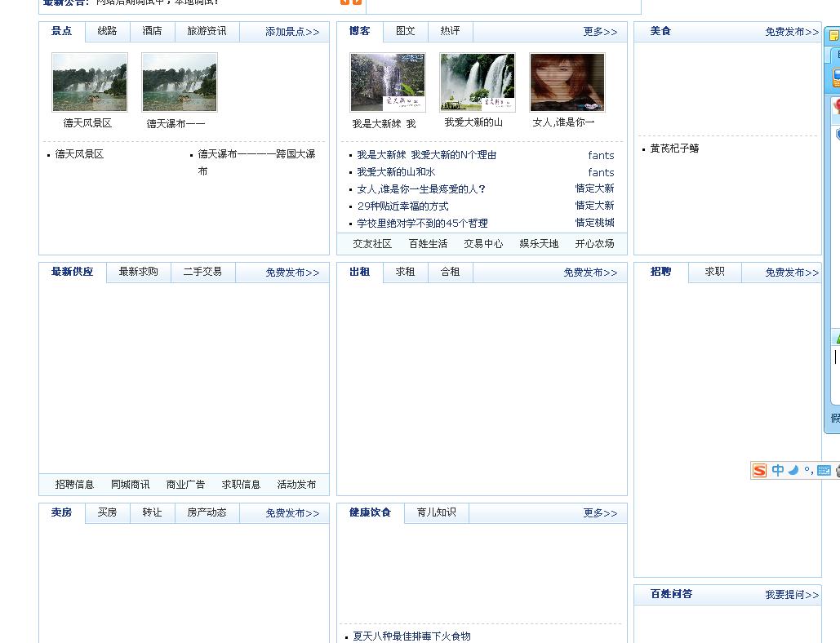Image resolution: width=840 pixels, height=643 pixels.
Task: Click the 添加景点>> link
Action: point(292,32)
